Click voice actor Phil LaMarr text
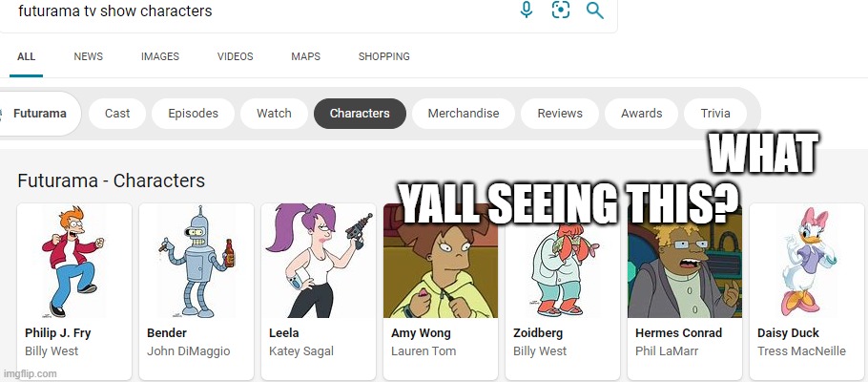 coord(667,351)
